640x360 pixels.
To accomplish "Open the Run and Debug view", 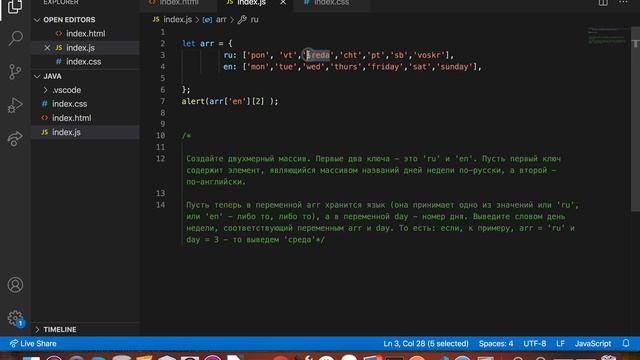I will (x=15, y=105).
